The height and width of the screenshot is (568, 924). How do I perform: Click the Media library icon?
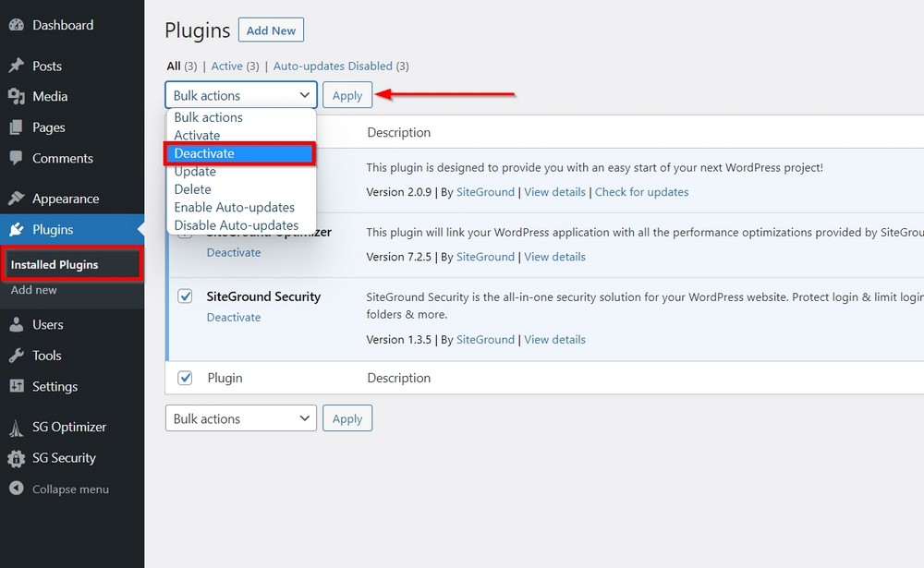(17, 96)
